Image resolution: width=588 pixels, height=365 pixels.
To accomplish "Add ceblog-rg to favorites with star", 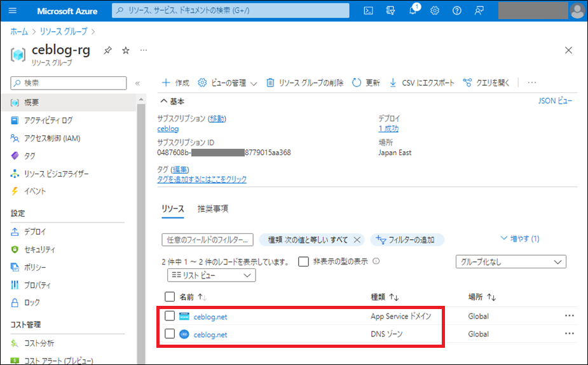I will (x=126, y=50).
